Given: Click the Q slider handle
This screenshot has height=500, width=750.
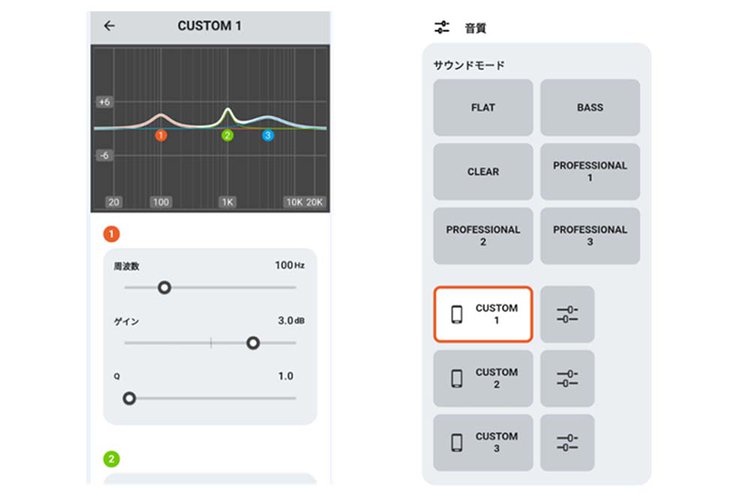Looking at the screenshot, I should [x=129, y=398].
